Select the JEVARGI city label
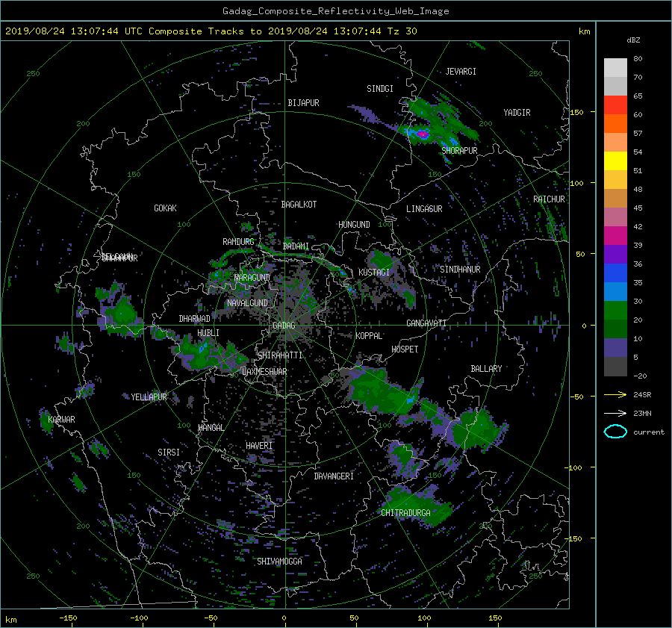The width and height of the screenshot is (672, 628). tap(461, 72)
